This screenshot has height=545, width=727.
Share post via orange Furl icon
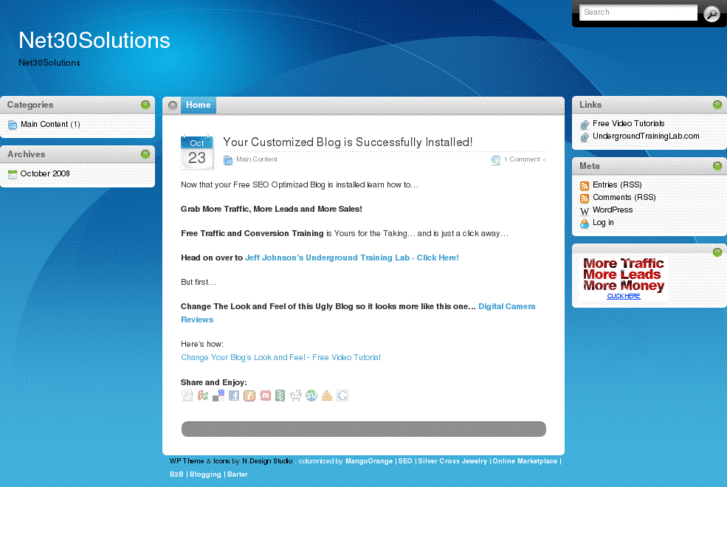(x=249, y=396)
